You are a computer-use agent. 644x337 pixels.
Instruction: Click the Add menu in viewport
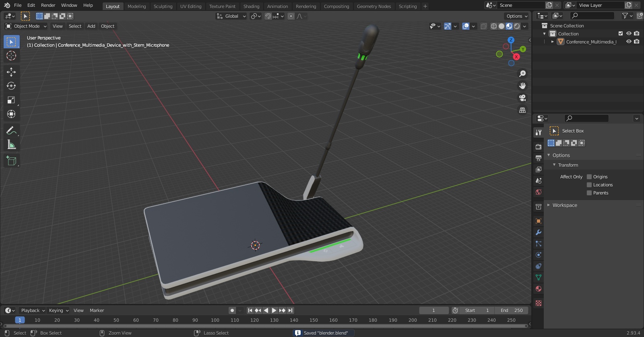tap(91, 26)
